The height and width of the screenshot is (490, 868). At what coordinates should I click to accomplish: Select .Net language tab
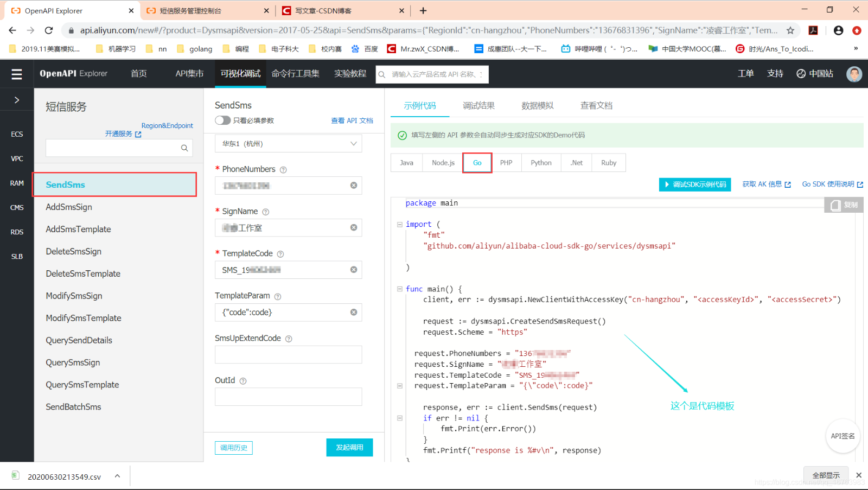(x=577, y=163)
